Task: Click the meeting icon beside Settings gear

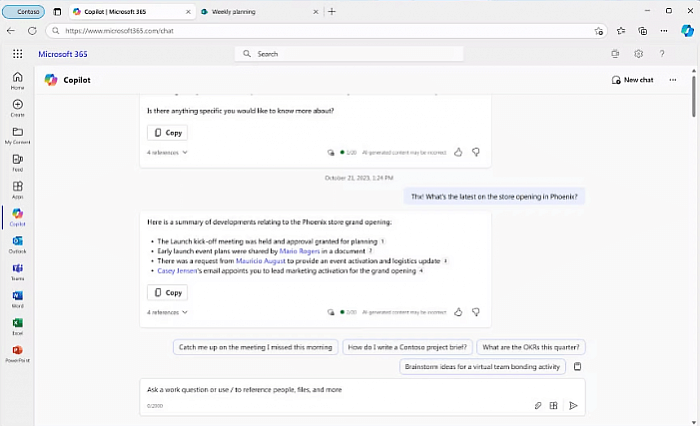Action: pos(615,54)
